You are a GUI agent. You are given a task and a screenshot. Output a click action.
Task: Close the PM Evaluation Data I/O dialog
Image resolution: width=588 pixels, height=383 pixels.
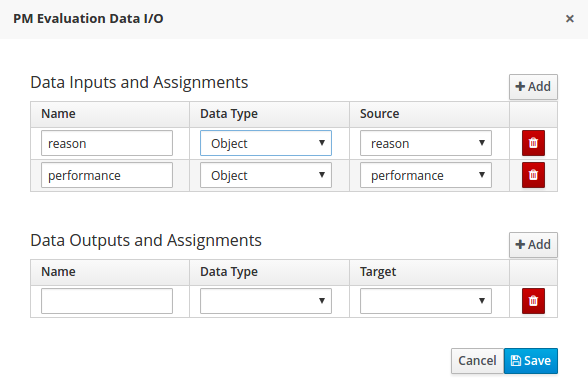click(570, 19)
